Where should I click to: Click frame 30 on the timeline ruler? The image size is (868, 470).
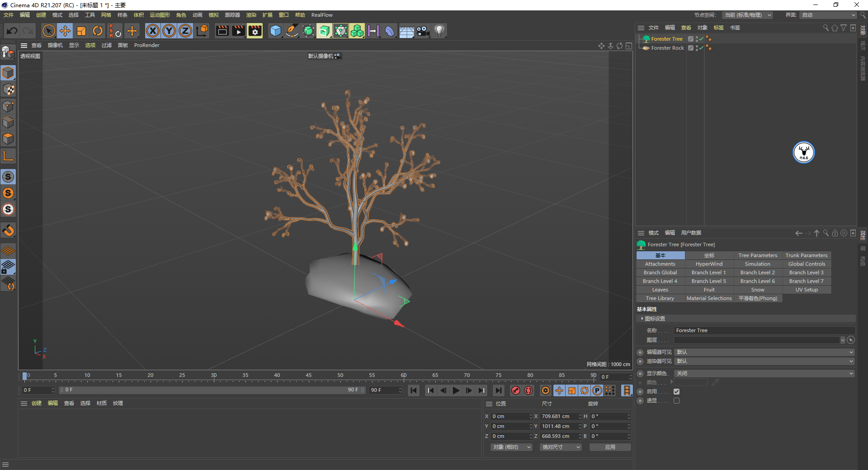coord(214,376)
